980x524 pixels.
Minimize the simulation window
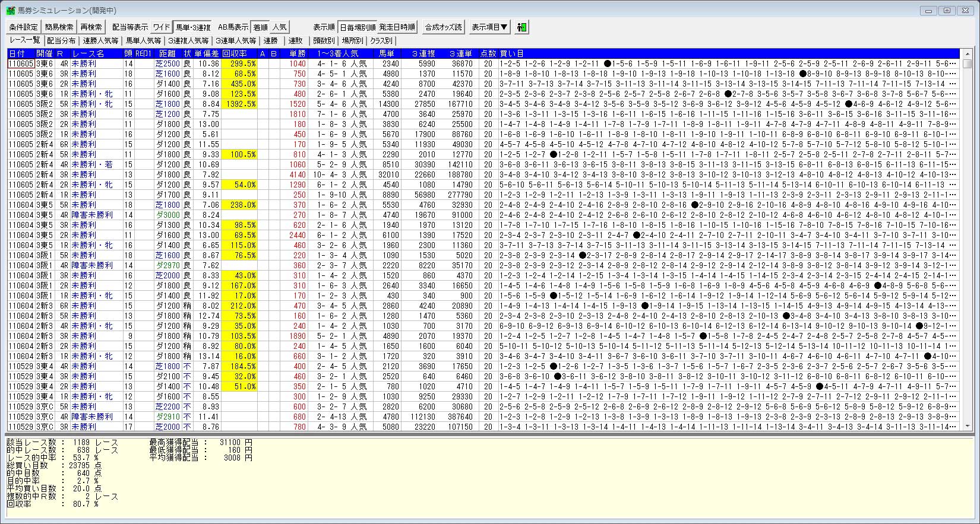tap(930, 10)
